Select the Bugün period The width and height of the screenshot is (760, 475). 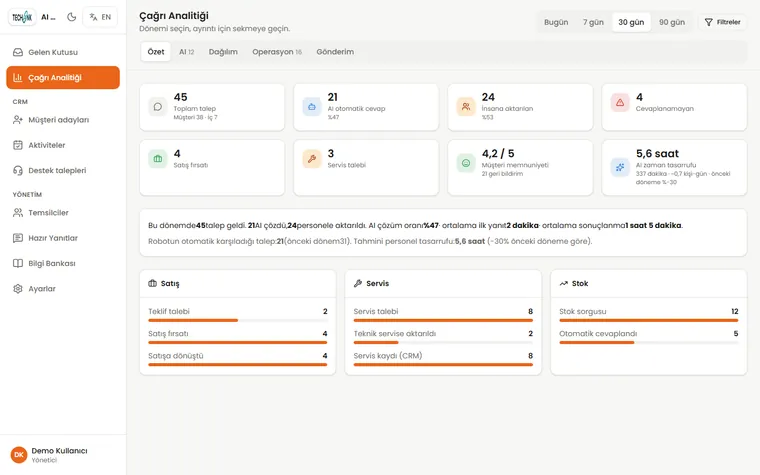tap(556, 22)
